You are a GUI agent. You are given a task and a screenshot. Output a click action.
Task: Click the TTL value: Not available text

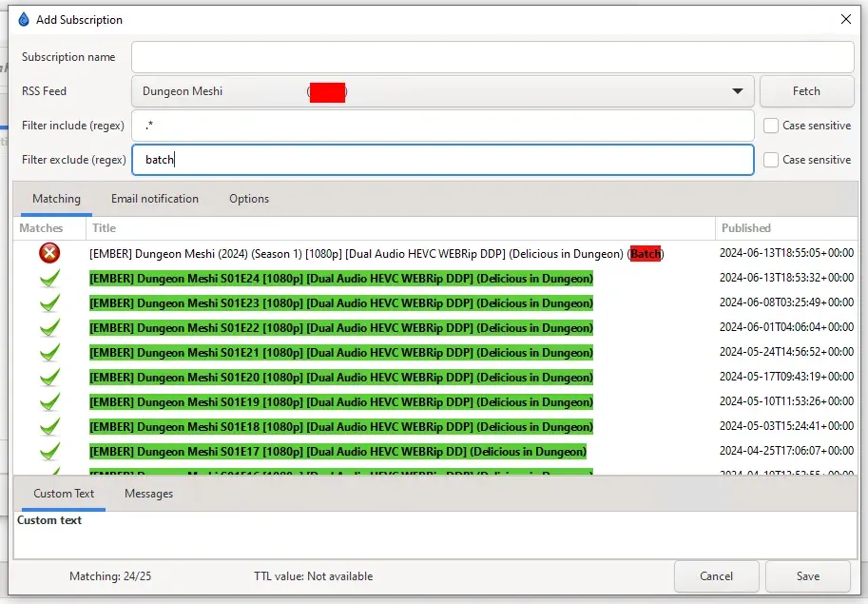click(314, 576)
